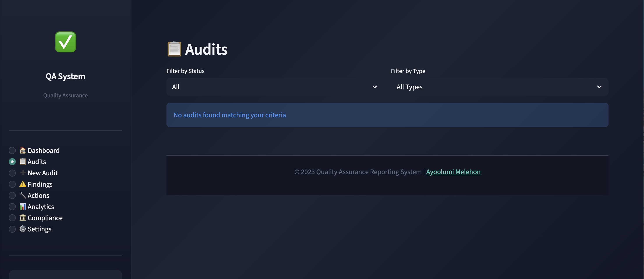Image resolution: width=644 pixels, height=279 pixels.
Task: Click the '© 2023 Quality Assurance Reporting System' text
Action: tap(358, 172)
